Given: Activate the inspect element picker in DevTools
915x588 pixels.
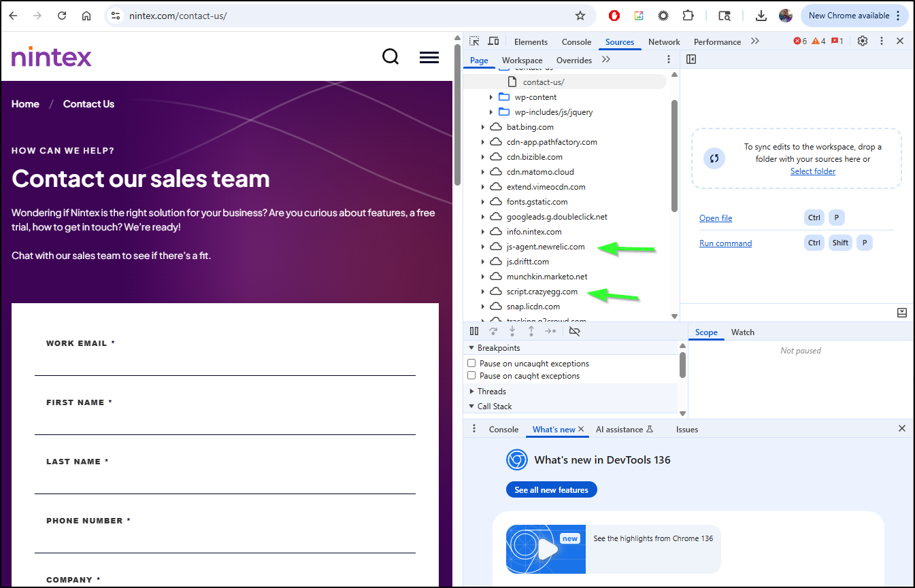Looking at the screenshot, I should [x=475, y=41].
